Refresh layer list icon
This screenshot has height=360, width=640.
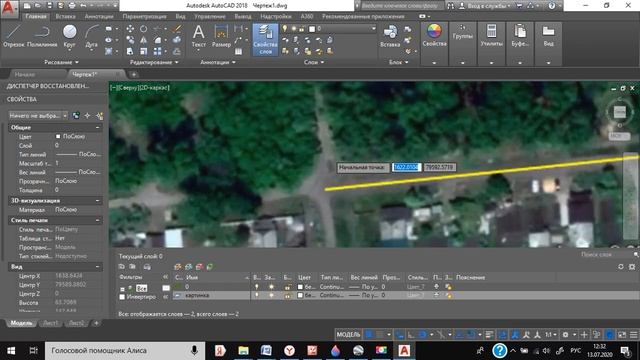click(x=620, y=267)
